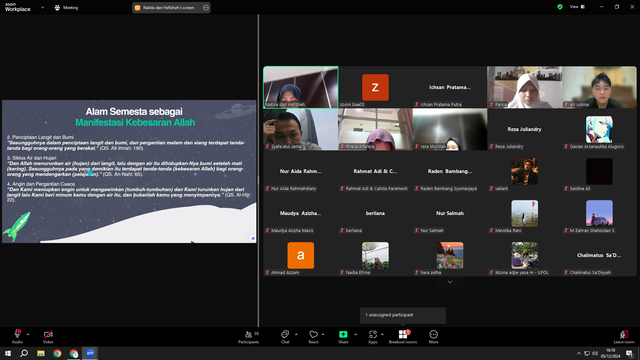Show next page of gallery participants chevron
Screen dimensions: 640x360
click(450, 282)
